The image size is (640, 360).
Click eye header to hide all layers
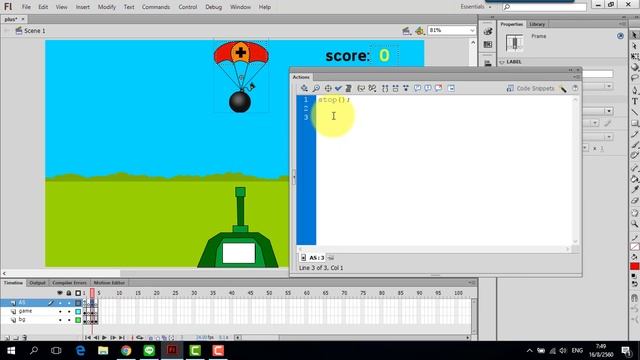tap(60, 293)
